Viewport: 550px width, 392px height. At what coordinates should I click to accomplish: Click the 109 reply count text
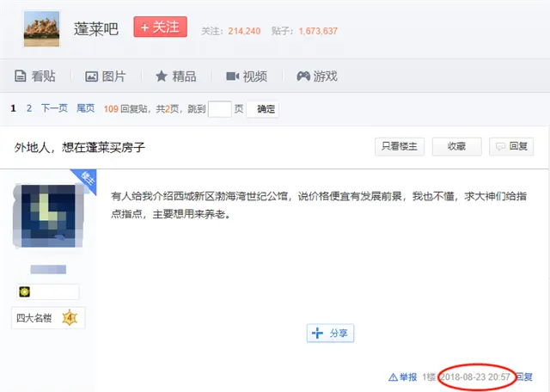pos(111,109)
